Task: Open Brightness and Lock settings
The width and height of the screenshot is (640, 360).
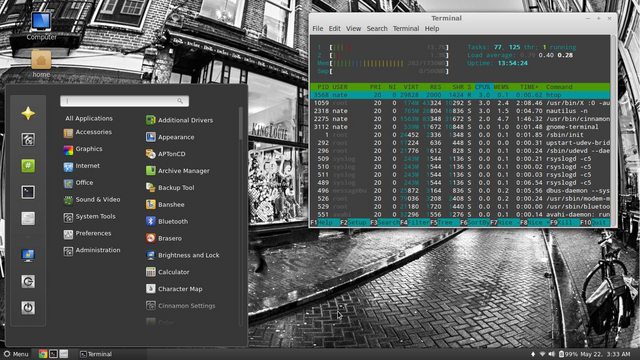Action: [183, 255]
